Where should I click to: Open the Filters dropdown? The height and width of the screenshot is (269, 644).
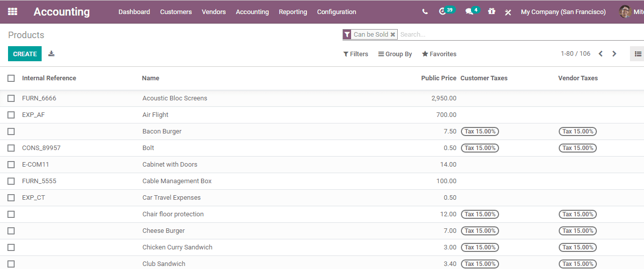click(x=356, y=54)
